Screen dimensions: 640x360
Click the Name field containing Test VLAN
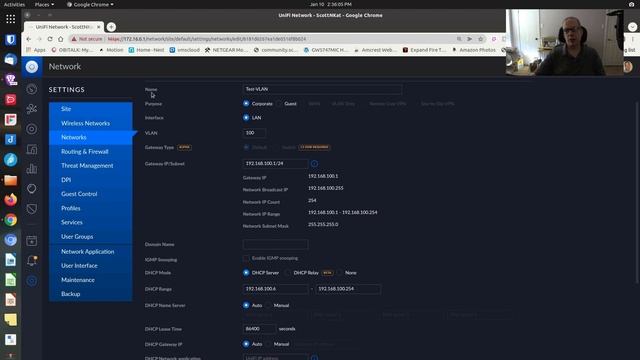pos(322,89)
